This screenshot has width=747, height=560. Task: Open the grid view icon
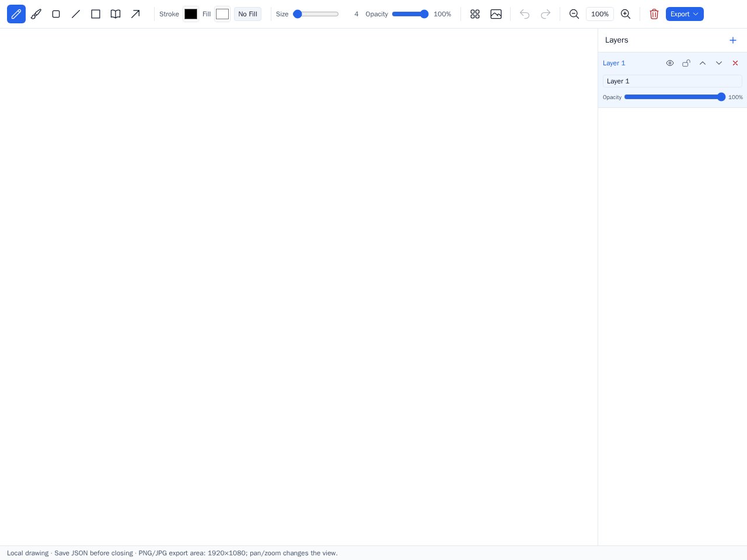(x=475, y=14)
